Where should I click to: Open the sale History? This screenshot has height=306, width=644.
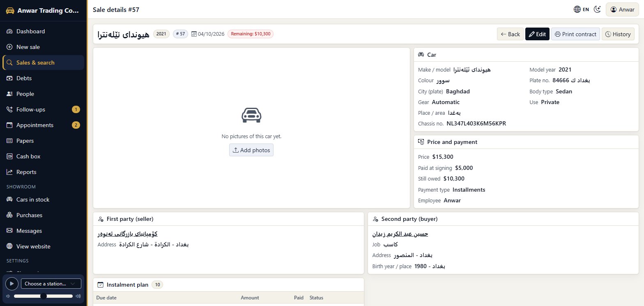pyautogui.click(x=618, y=34)
